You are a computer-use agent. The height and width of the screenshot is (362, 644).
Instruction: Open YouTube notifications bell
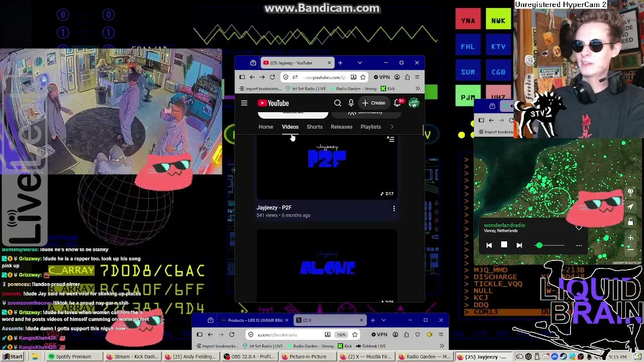(x=397, y=103)
